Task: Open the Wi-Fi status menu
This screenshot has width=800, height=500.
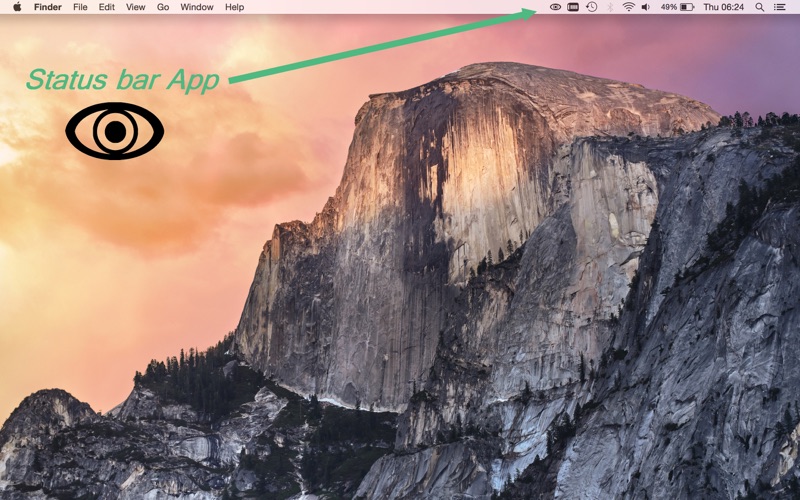Action: click(629, 7)
